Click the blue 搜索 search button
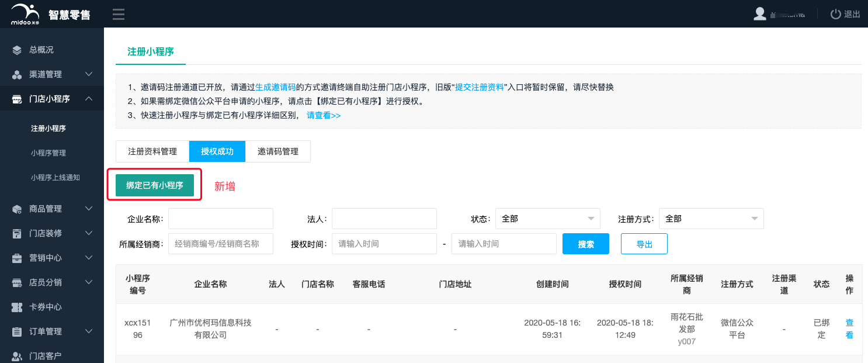The width and height of the screenshot is (868, 363). pos(585,244)
